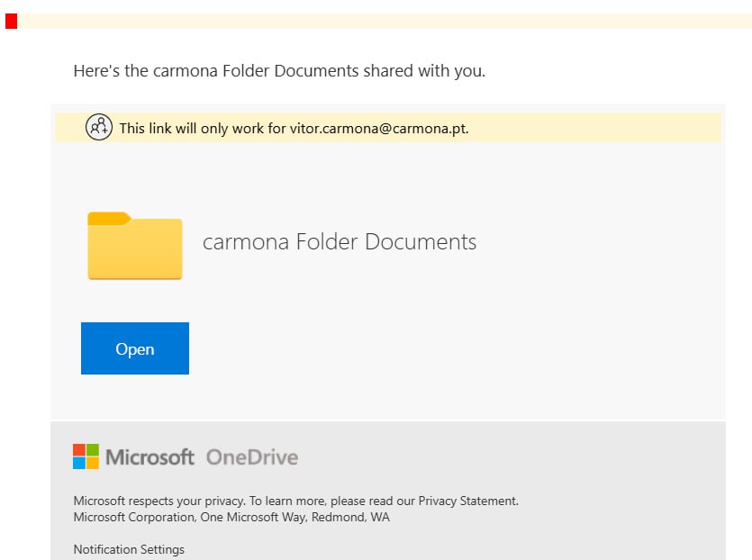
Task: Click the Microsoft wordmark text
Action: [149, 456]
